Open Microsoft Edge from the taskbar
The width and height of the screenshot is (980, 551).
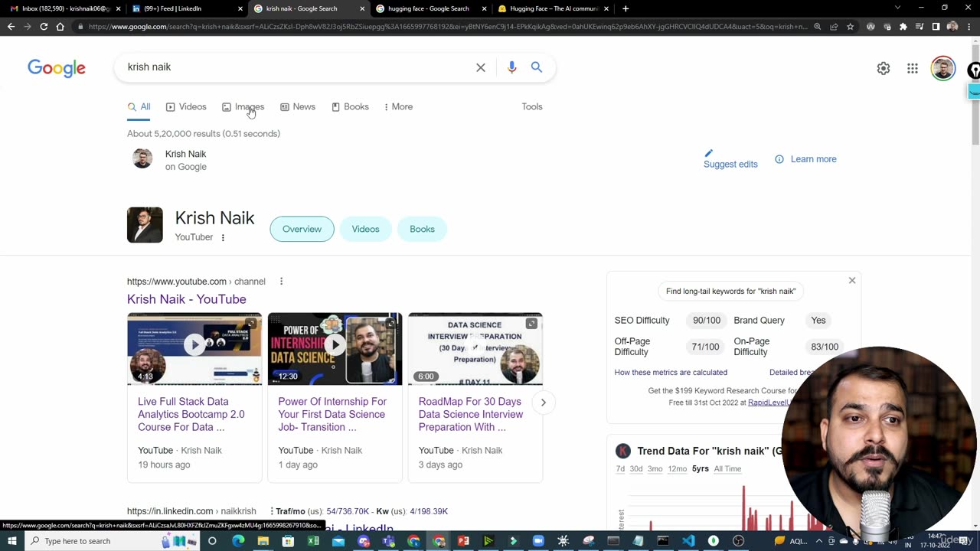tap(238, 541)
